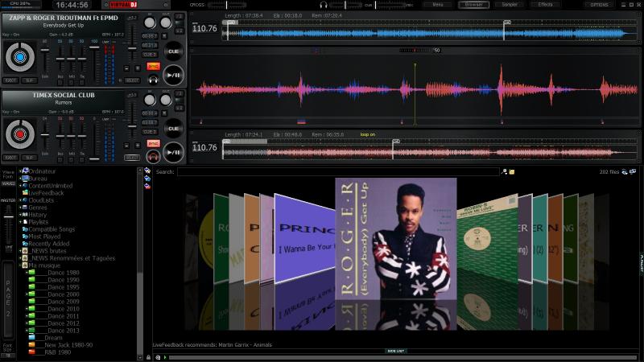Click the bottom deck loop IN knob

pos(150,100)
